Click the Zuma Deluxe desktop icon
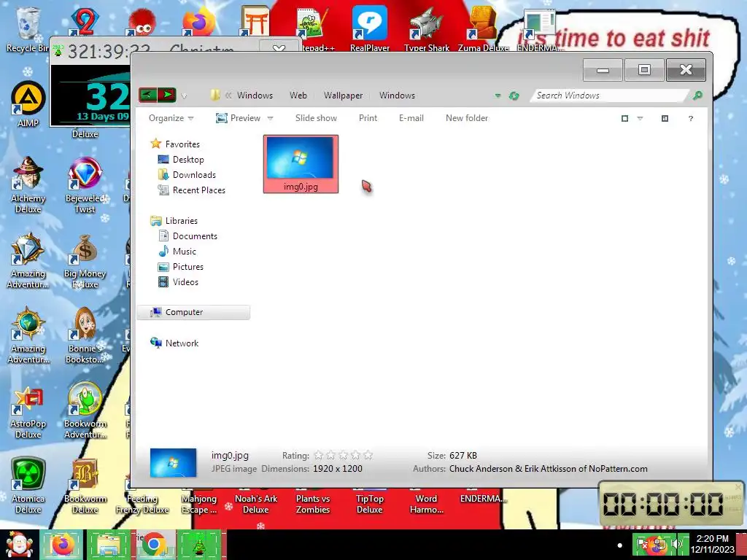 [x=483, y=29]
